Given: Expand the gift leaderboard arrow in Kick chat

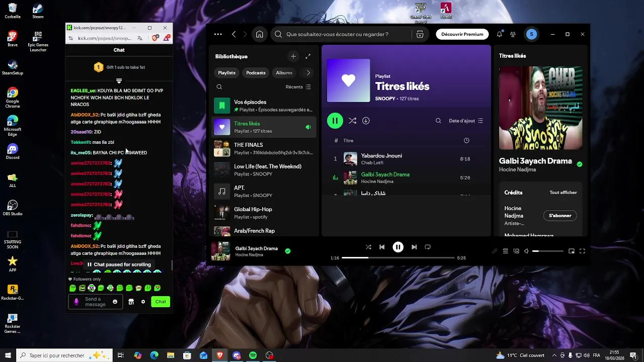Looking at the screenshot, I should tap(119, 80).
